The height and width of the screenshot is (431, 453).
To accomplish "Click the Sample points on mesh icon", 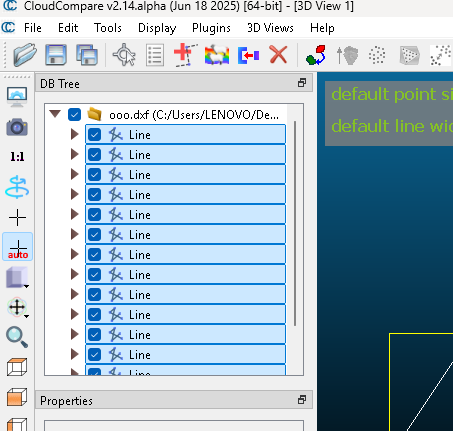I will [x=409, y=55].
